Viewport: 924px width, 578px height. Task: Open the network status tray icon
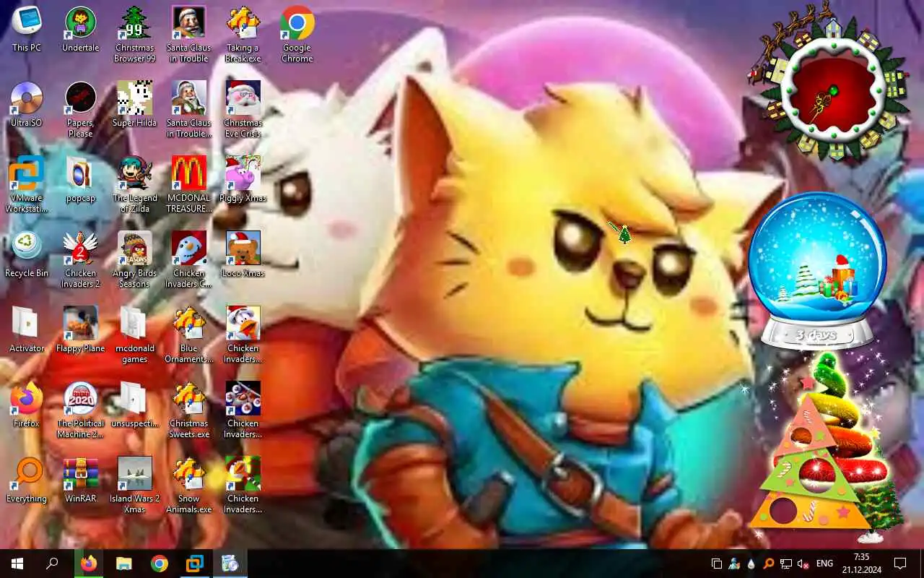(786, 564)
